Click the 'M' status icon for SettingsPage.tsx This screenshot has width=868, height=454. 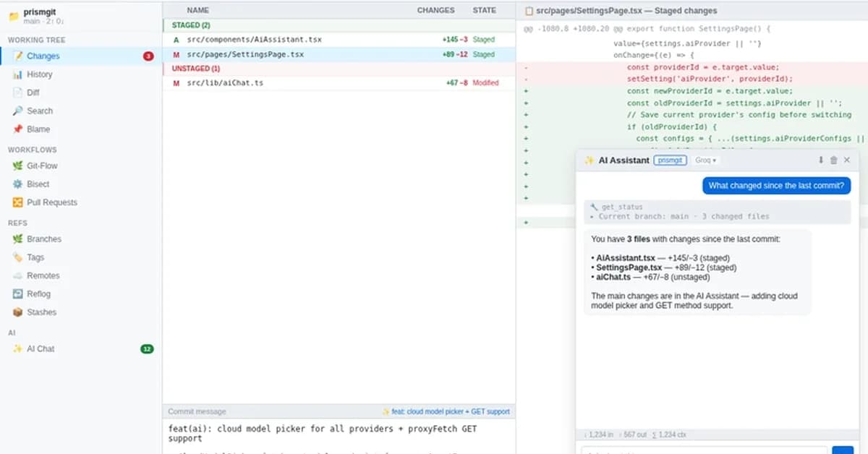[x=176, y=54]
